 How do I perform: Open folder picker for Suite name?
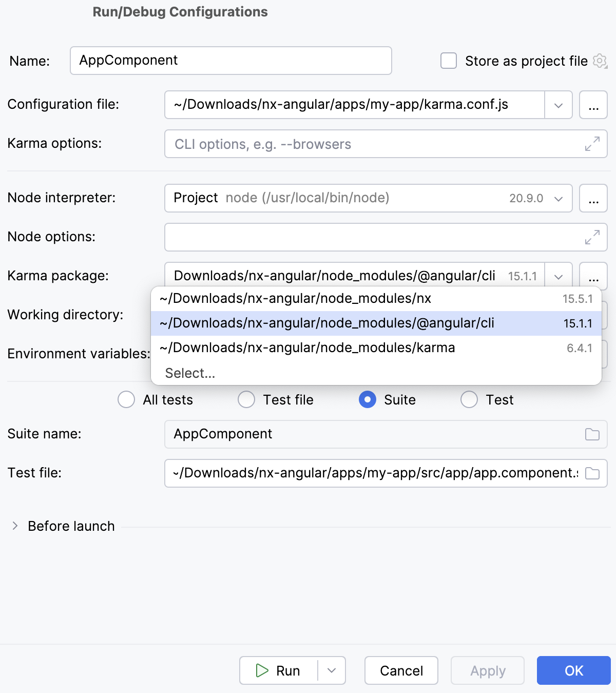click(592, 434)
